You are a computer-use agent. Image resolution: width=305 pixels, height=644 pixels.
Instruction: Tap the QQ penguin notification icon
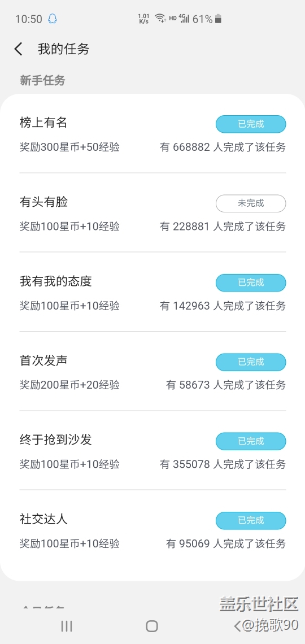tap(52, 19)
